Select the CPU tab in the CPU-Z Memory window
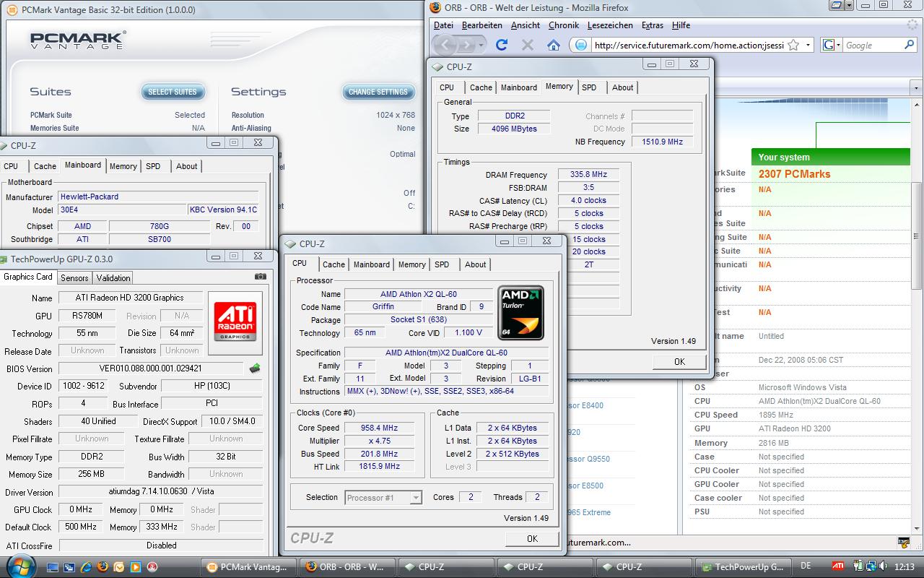This screenshot has height=578, width=924. click(x=447, y=87)
